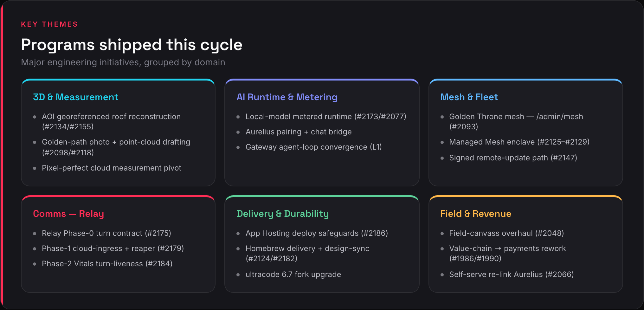Click the 3D & Measurement card heading
This screenshot has height=310, width=644.
[x=75, y=97]
